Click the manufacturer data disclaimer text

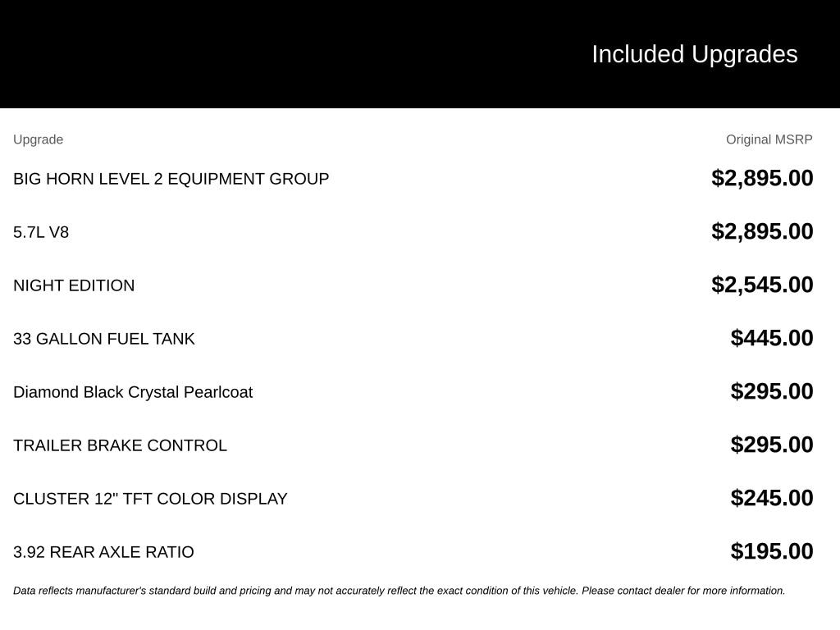[399, 591]
